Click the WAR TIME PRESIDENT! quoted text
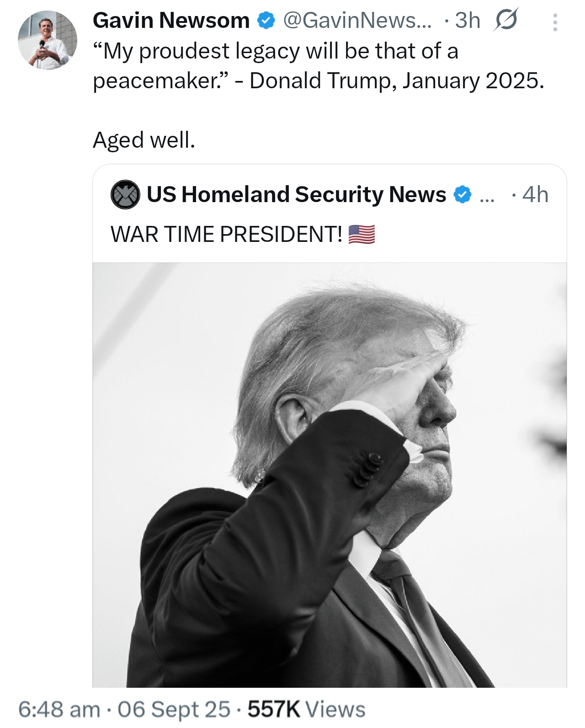Image resolution: width=585 pixels, height=728 pixels. 227,235
